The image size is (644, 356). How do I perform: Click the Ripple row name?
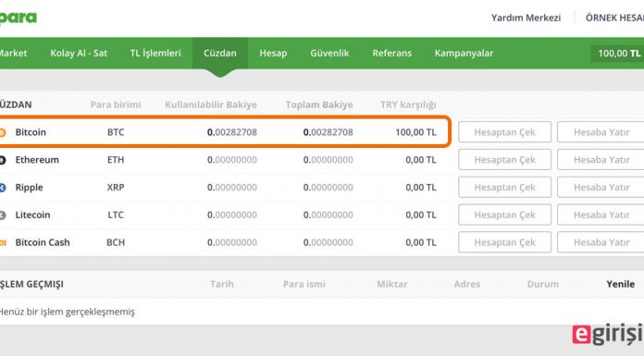coord(30,187)
